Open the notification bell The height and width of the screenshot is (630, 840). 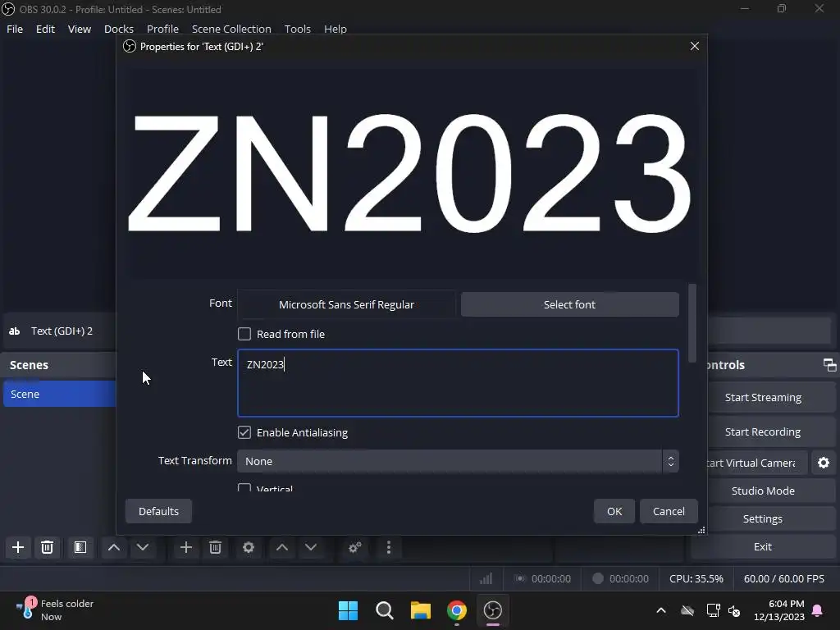point(818,610)
